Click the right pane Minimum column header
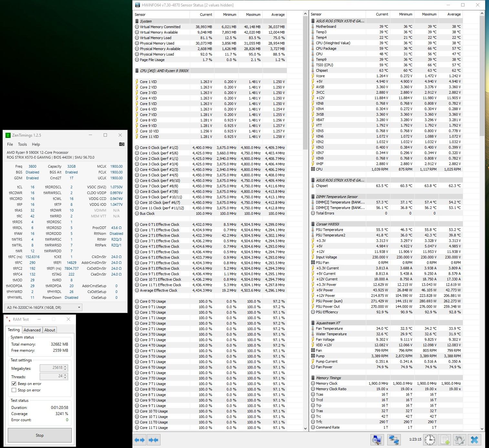The image size is (489, 448). point(402,14)
